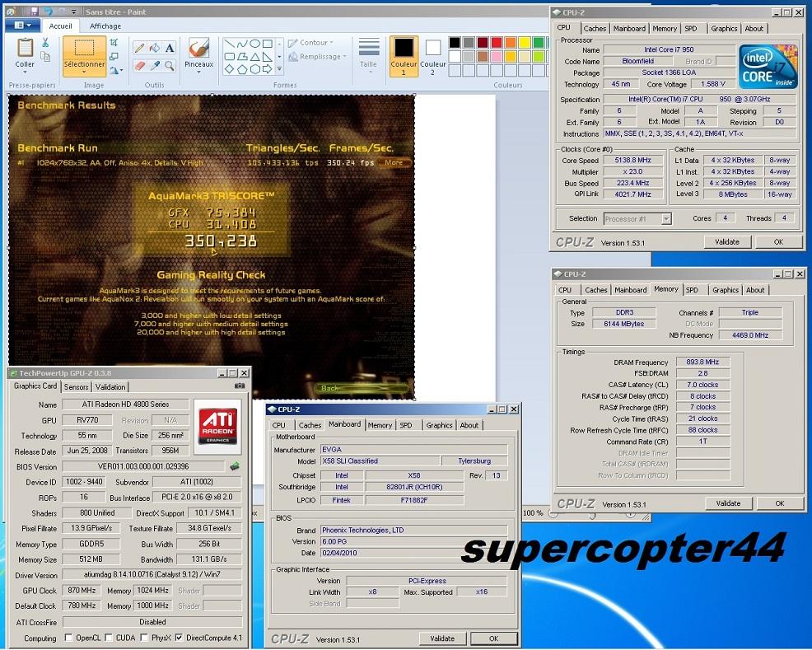Click the Save icon in Paint title bar
The width and height of the screenshot is (812, 650).
(35, 12)
